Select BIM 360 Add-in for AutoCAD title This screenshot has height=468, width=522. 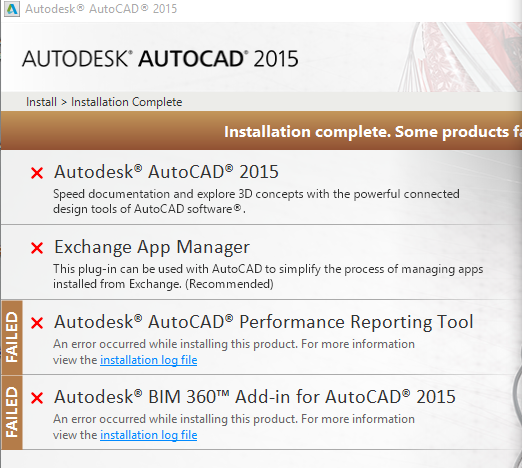click(x=255, y=397)
